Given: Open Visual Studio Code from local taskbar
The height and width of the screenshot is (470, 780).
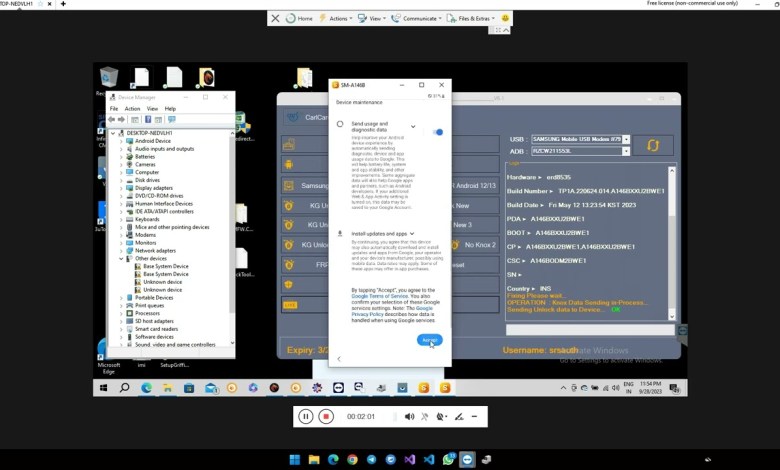Looking at the screenshot, I should (429, 460).
